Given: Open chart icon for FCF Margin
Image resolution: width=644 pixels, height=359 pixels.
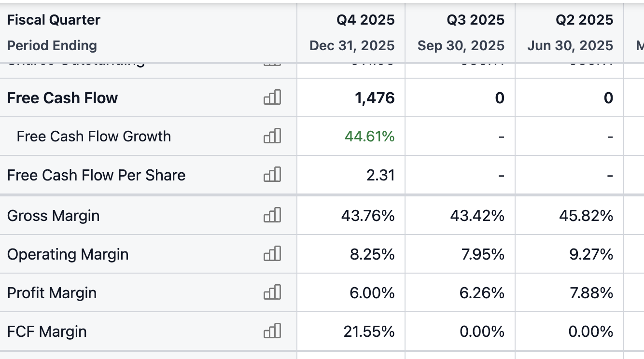Looking at the screenshot, I should (272, 331).
